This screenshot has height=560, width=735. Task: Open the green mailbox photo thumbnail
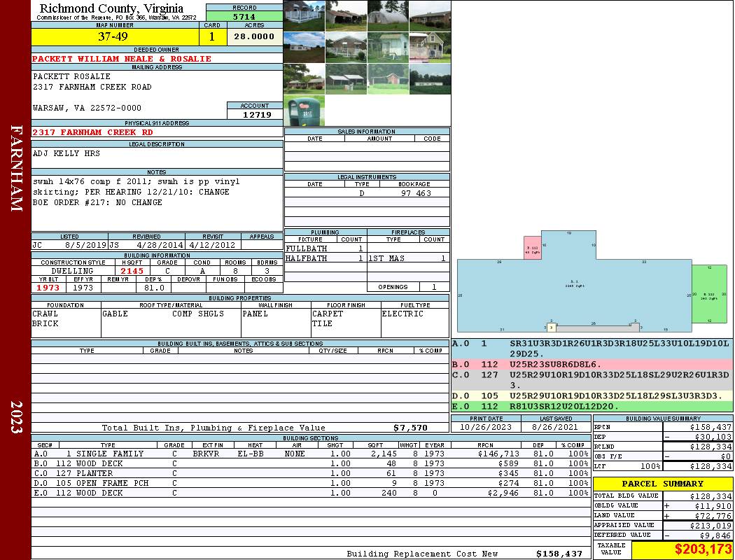click(x=304, y=111)
